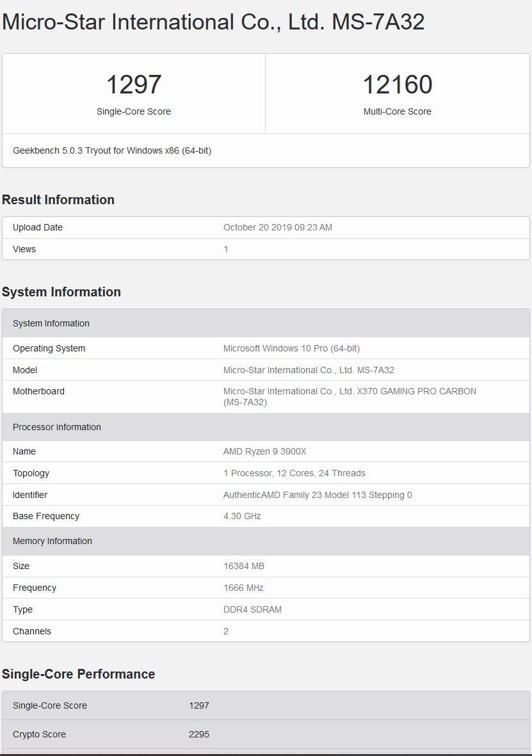Click the System Information section heading
Viewport: 532px width, 756px height.
[x=61, y=292]
